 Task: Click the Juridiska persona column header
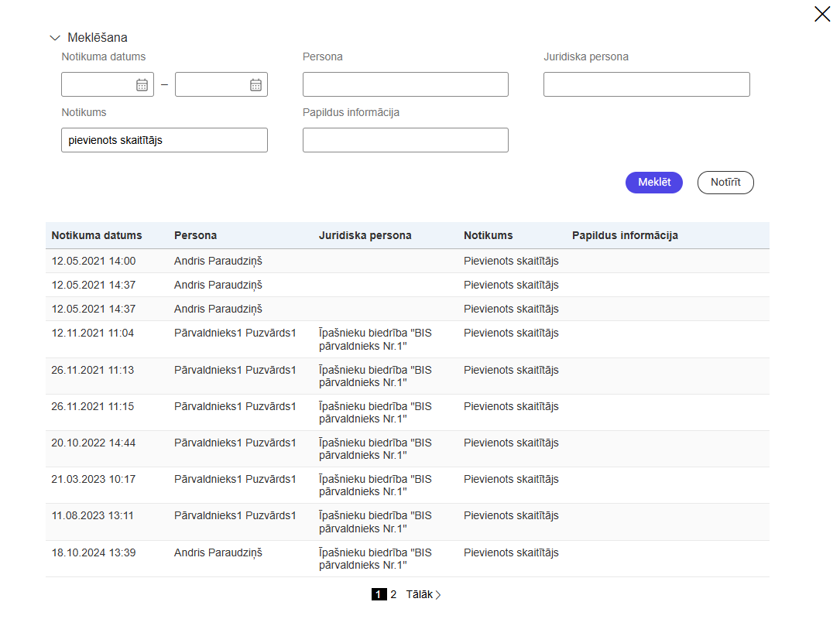[x=365, y=235]
